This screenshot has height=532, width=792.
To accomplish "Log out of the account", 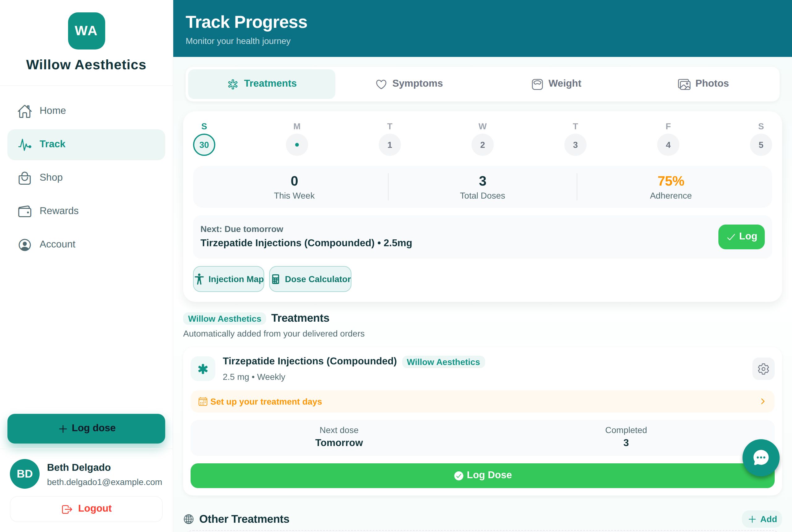I will coord(86,509).
